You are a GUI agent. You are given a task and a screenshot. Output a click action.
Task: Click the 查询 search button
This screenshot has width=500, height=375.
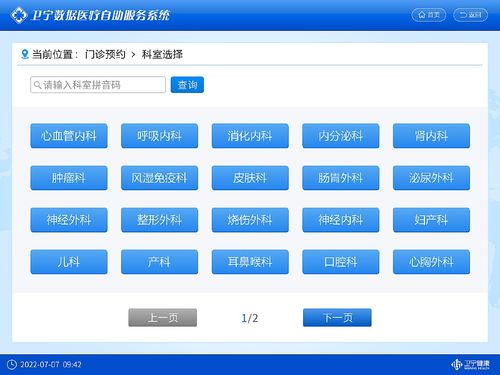(187, 85)
